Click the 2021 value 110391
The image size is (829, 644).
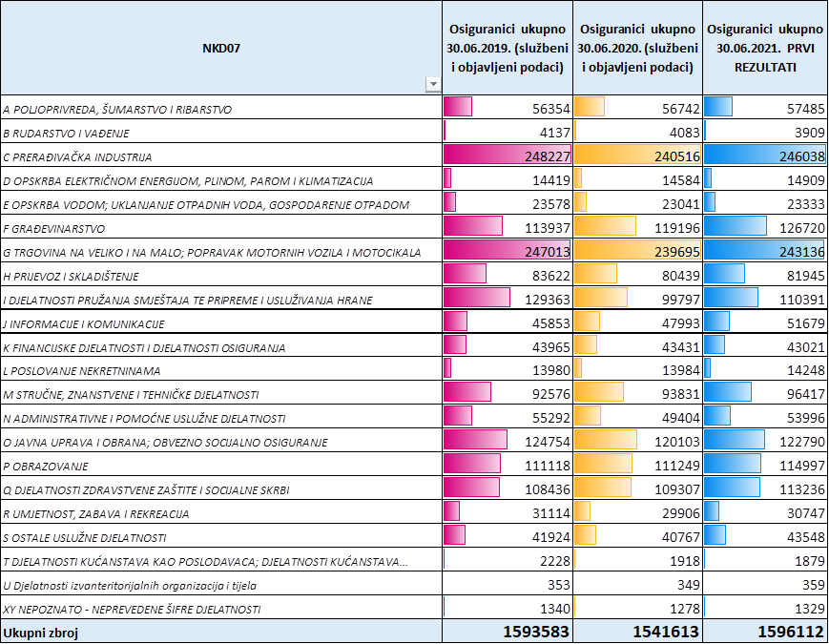[x=802, y=300]
